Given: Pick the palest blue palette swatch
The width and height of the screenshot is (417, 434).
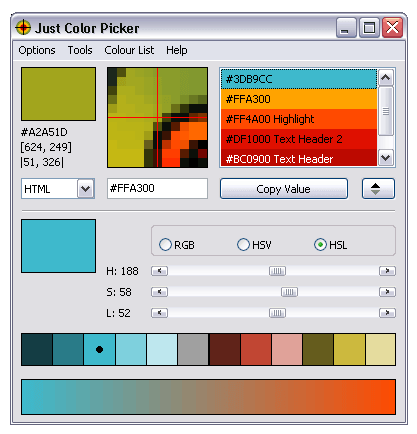Looking at the screenshot, I should [162, 350].
